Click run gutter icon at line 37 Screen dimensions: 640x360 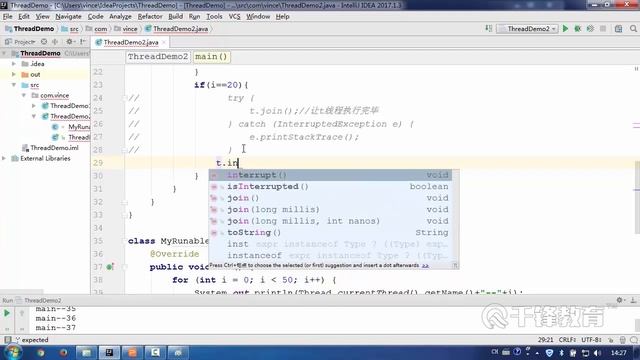(x=110, y=267)
